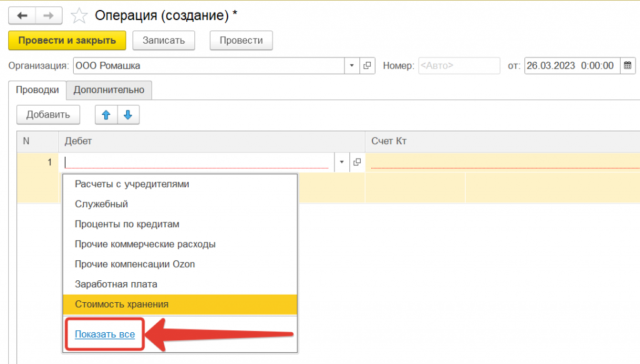This screenshot has width=640, height=364.
Task: Click the back navigation arrow
Action: click(22, 15)
